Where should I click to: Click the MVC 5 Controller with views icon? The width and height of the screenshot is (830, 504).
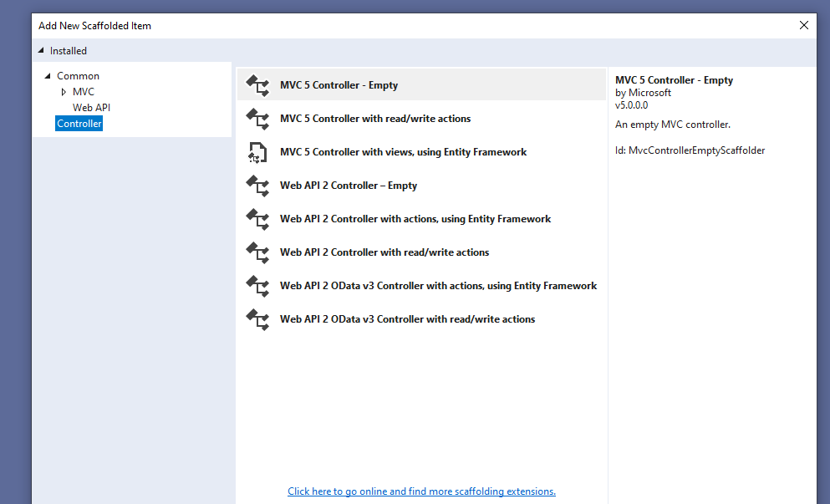(x=257, y=152)
